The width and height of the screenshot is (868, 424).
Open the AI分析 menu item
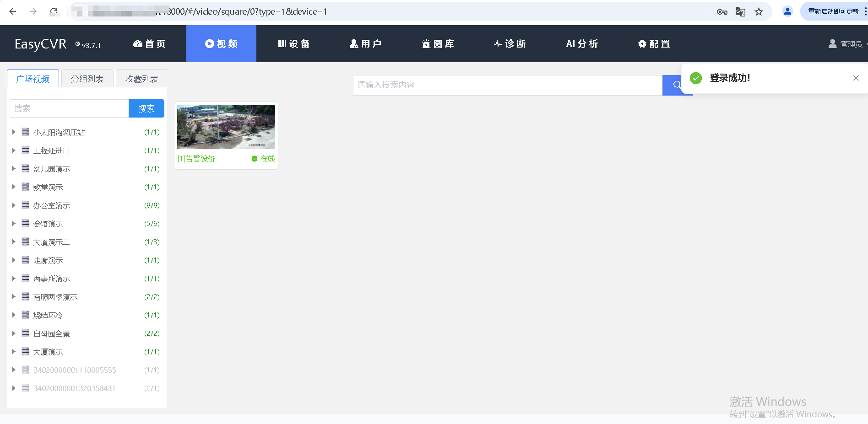tap(582, 43)
